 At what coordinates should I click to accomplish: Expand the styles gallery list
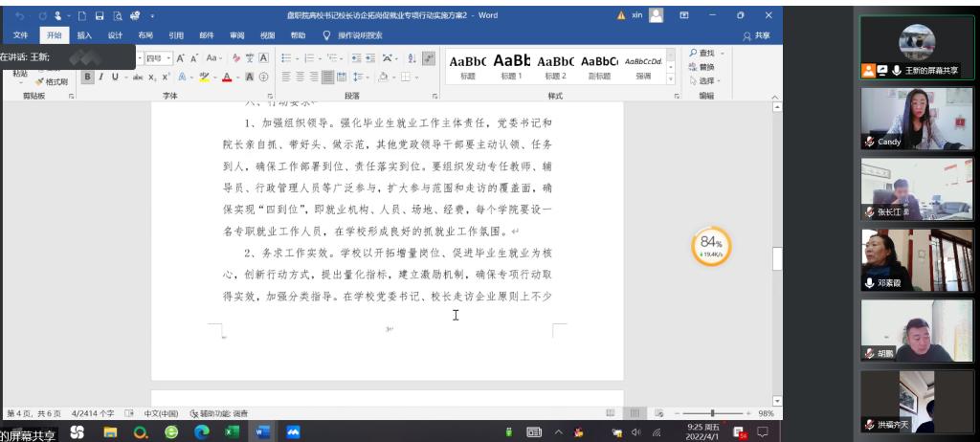671,79
